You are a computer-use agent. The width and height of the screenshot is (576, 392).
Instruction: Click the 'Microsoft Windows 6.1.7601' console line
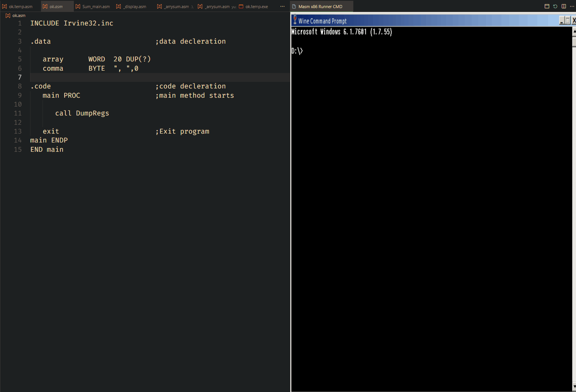pos(342,32)
